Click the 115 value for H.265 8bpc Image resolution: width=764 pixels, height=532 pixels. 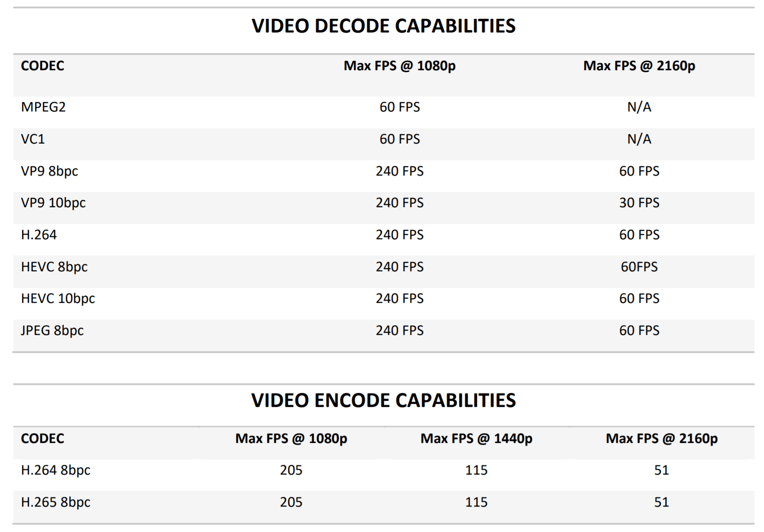coord(476,502)
